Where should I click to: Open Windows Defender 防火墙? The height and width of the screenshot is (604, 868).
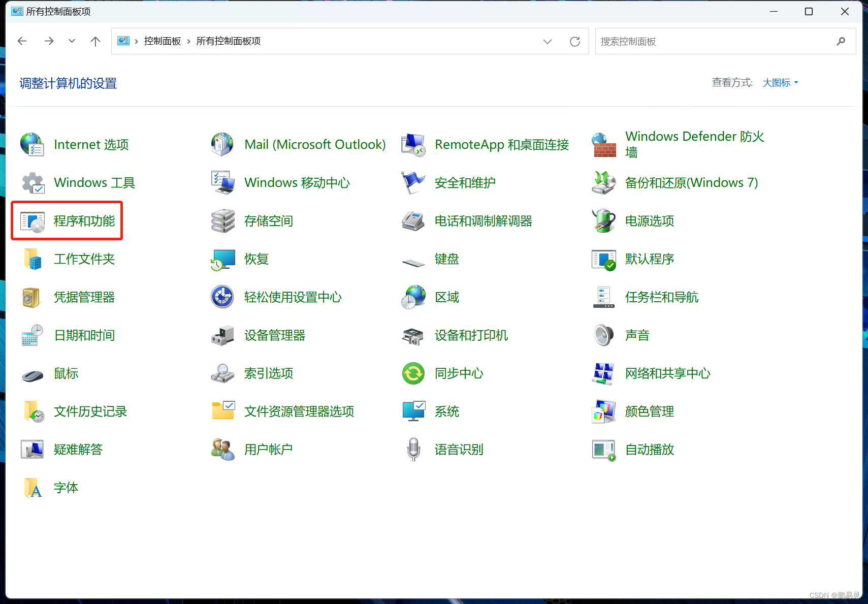694,144
